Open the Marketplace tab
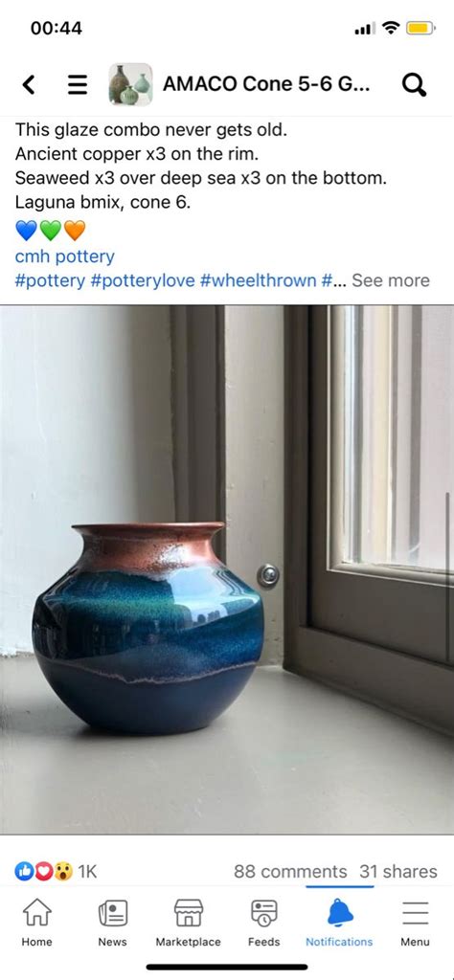 (x=189, y=924)
